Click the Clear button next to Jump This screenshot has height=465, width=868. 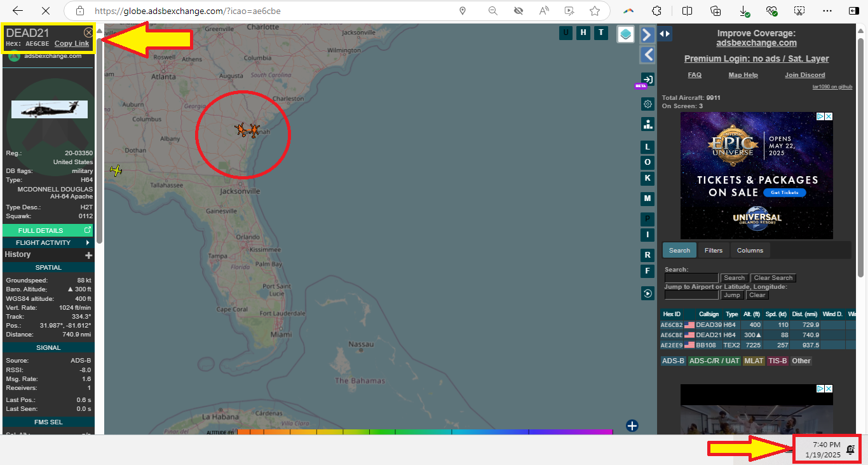point(757,295)
